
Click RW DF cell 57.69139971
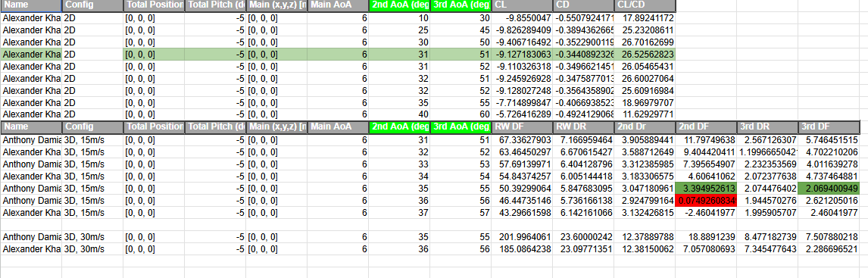point(522,164)
